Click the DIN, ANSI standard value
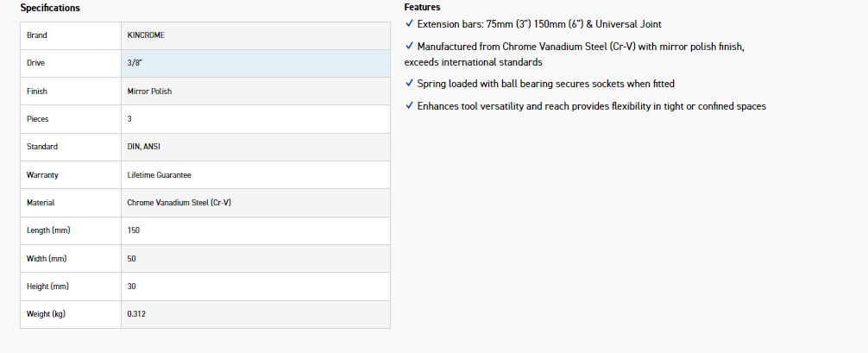 (143, 147)
